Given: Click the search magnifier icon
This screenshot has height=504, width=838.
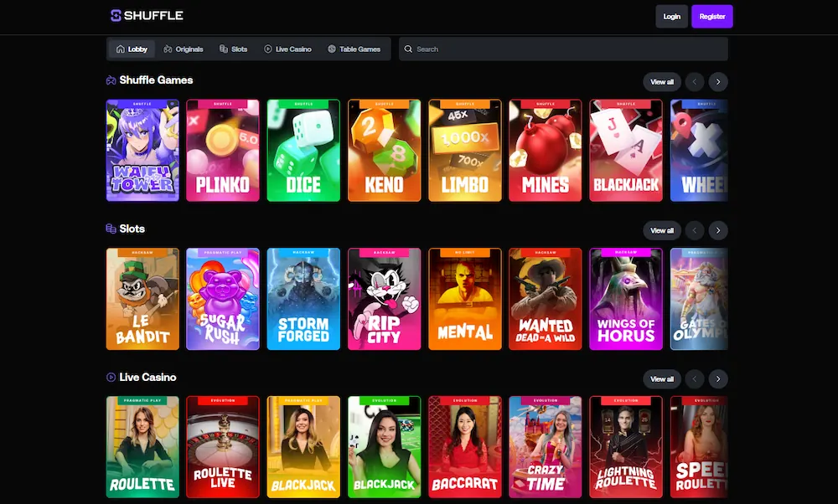Looking at the screenshot, I should click(408, 49).
